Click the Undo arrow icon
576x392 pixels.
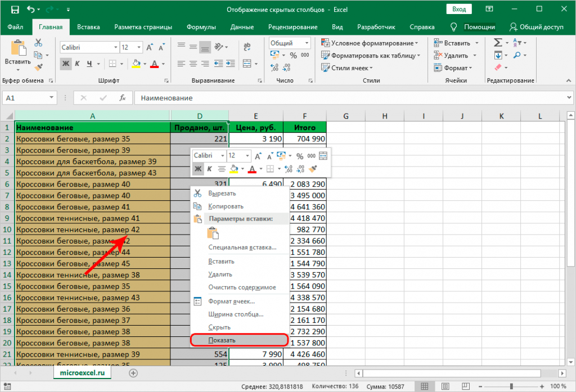click(x=31, y=10)
